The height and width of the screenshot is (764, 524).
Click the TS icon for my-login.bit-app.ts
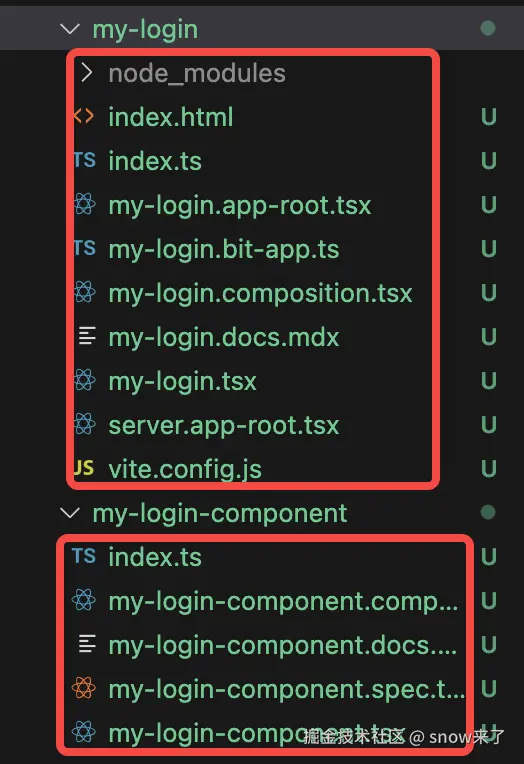tap(85, 248)
